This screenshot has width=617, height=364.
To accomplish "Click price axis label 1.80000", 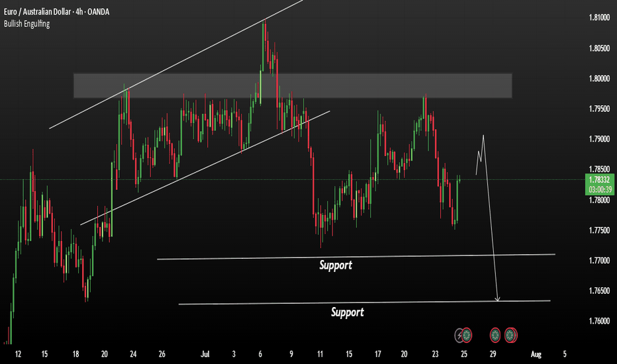I will [x=599, y=79].
